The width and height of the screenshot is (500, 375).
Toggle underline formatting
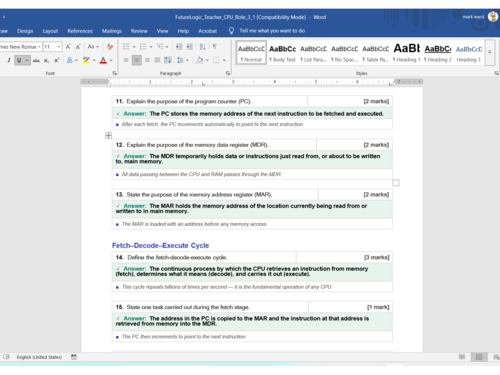tap(19, 60)
